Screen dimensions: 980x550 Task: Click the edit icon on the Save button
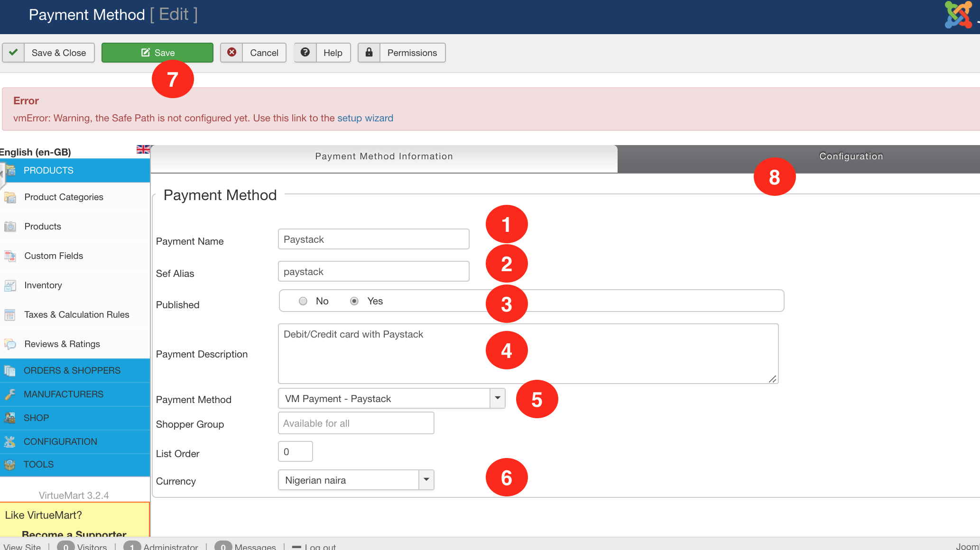[146, 52]
